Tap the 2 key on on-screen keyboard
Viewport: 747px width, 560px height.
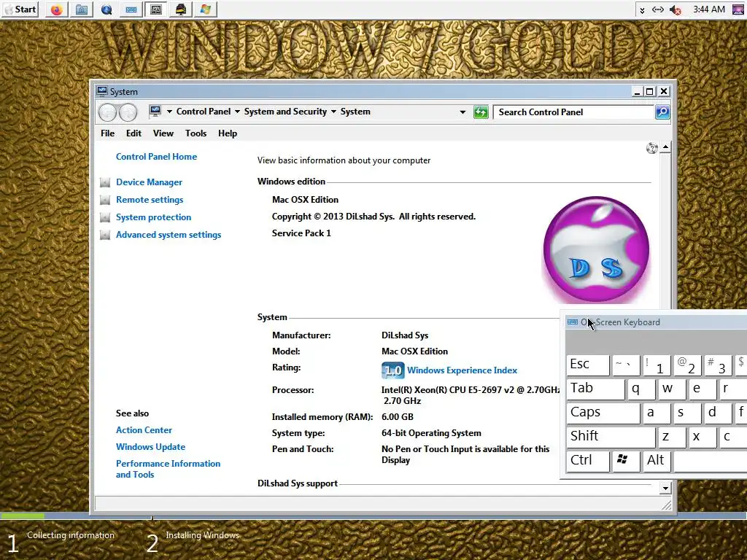click(687, 365)
